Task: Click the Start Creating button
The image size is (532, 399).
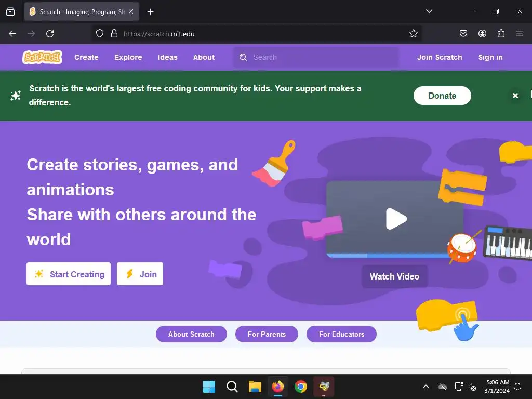Action: point(69,274)
